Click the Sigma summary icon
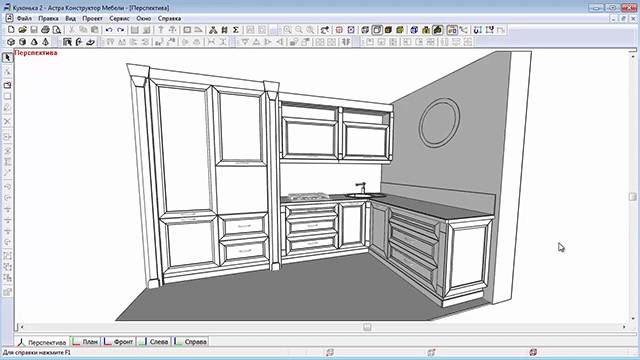 236,30
